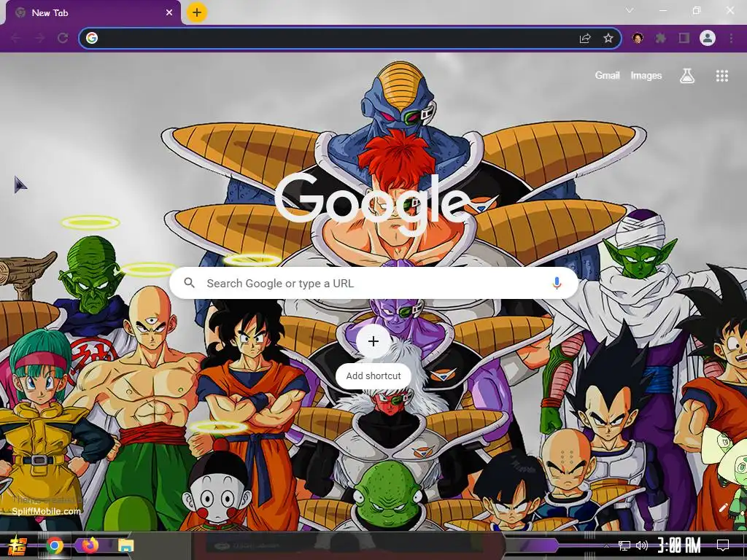The width and height of the screenshot is (747, 560).
Task: Click the Google icon in address bar
Action: (x=92, y=38)
